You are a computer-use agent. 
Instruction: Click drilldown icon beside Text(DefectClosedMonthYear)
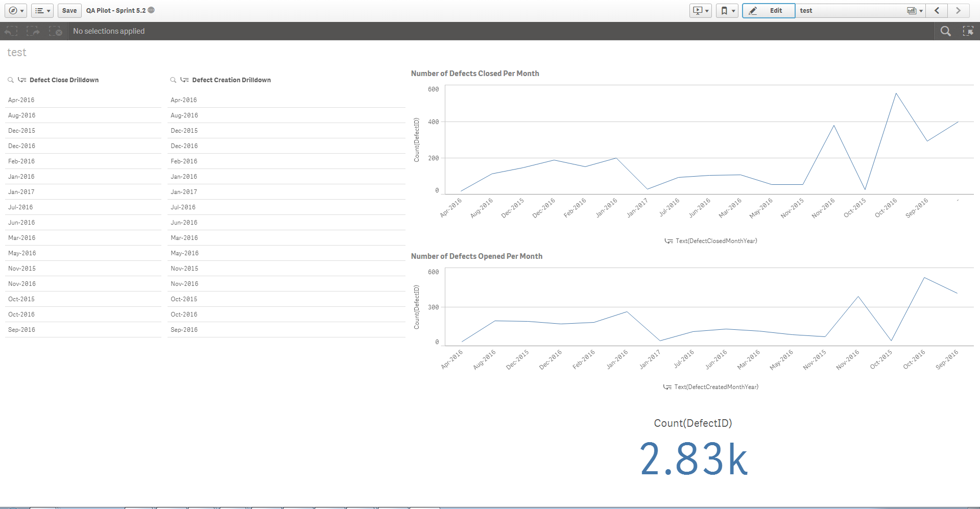click(668, 241)
